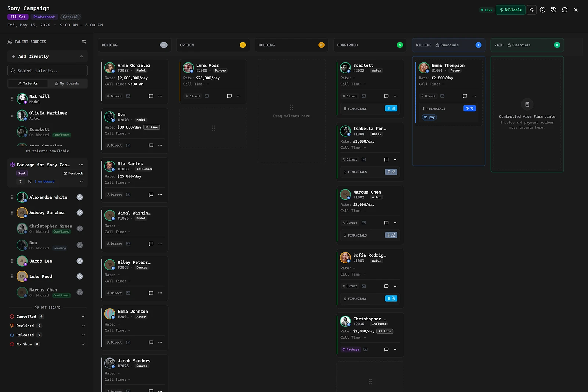Open the info icon in the header
Image resolution: width=588 pixels, height=392 pixels.
pyautogui.click(x=542, y=10)
